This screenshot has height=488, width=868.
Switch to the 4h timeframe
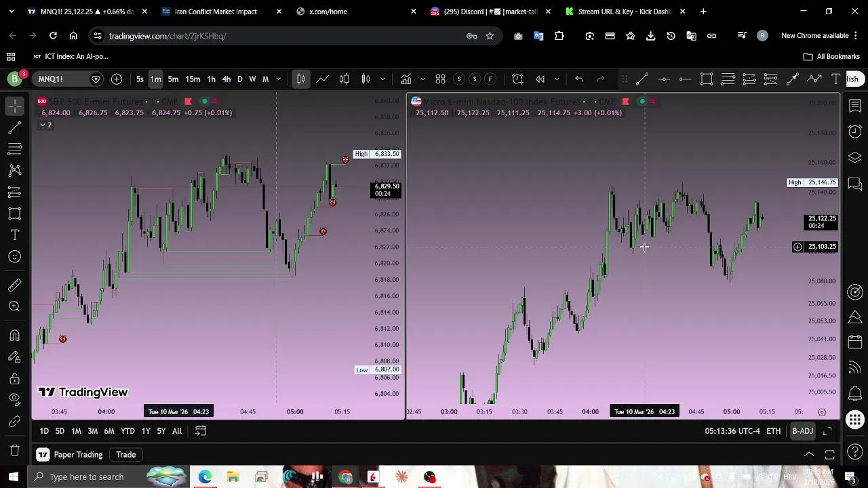(x=226, y=79)
